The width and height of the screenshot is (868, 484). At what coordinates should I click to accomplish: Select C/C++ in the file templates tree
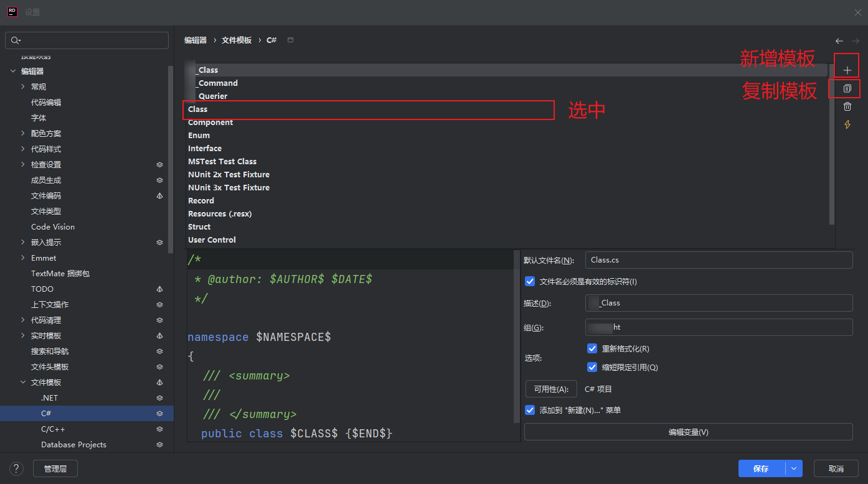(53, 429)
